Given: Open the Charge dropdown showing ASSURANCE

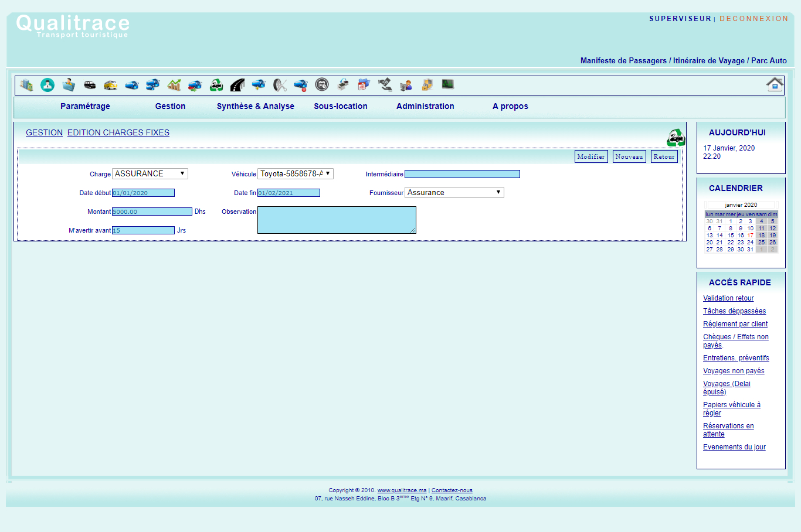Looking at the screenshot, I should coord(150,174).
